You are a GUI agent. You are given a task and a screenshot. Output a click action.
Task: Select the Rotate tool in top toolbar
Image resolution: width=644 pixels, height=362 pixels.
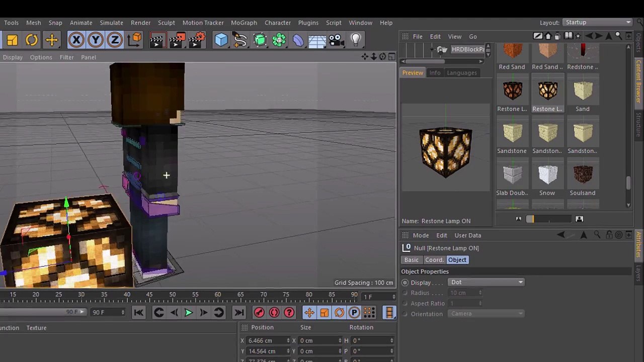(x=32, y=40)
